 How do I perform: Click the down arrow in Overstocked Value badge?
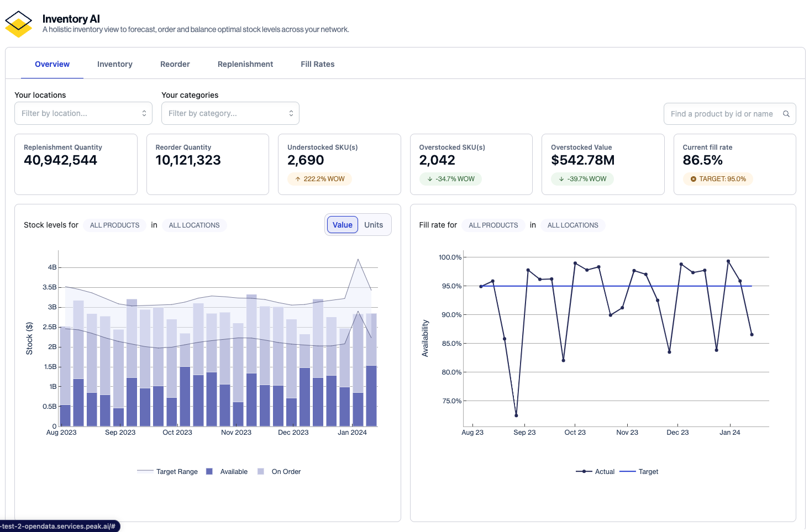point(561,179)
